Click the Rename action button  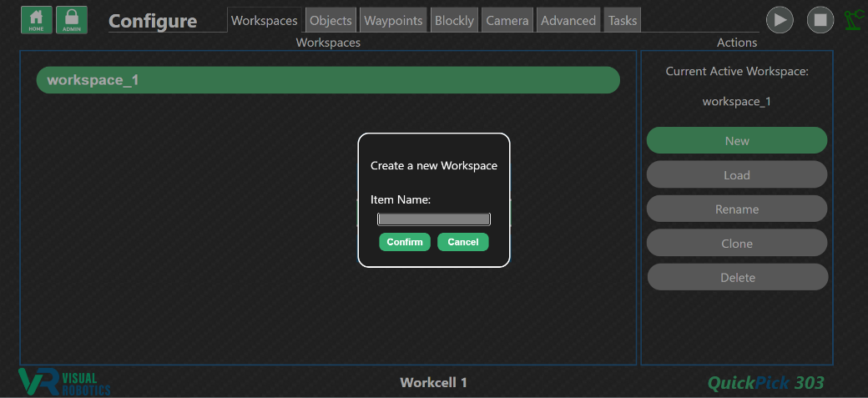[x=737, y=209]
